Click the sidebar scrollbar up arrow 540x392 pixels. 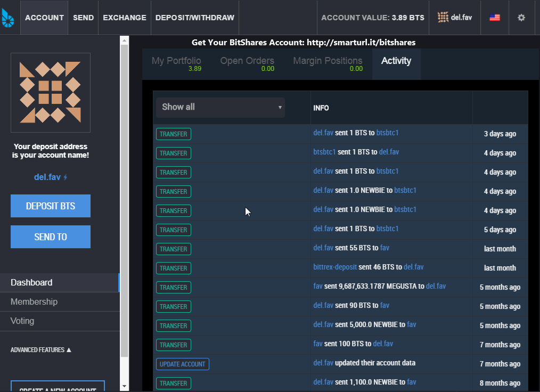tap(124, 40)
